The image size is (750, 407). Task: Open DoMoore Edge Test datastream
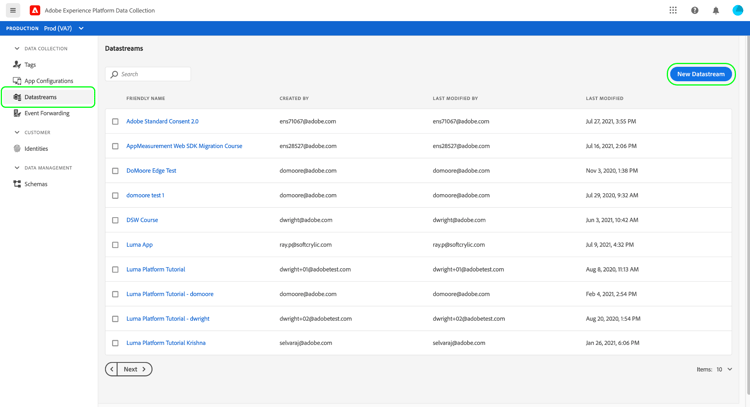tap(151, 171)
